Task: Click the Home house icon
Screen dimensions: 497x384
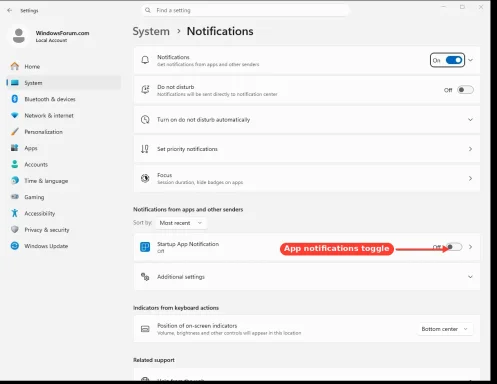Action: (x=15, y=66)
